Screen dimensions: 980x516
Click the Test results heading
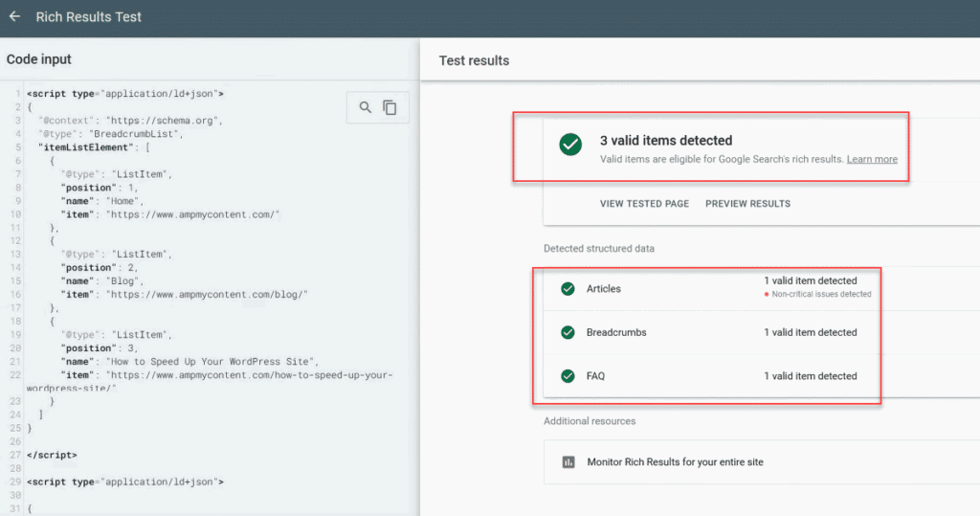tap(474, 60)
